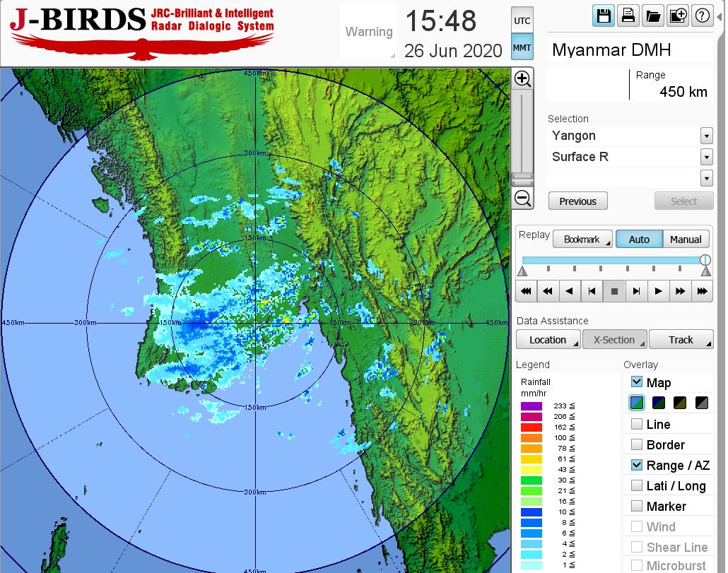Zoom in with the magnifier plus icon
This screenshot has height=573, width=728.
coord(522,78)
